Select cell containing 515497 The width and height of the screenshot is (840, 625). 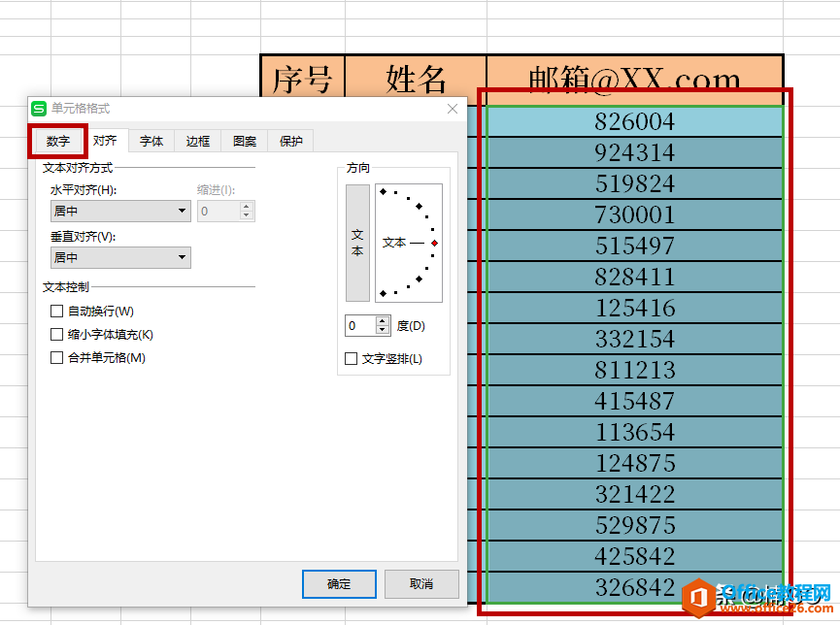[635, 246]
